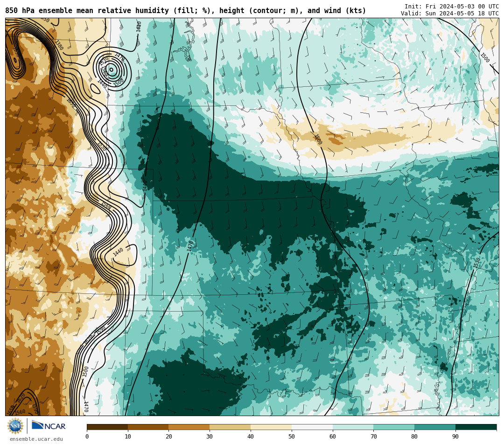Click the 30-40% tan color swatch

pyautogui.click(x=230, y=427)
